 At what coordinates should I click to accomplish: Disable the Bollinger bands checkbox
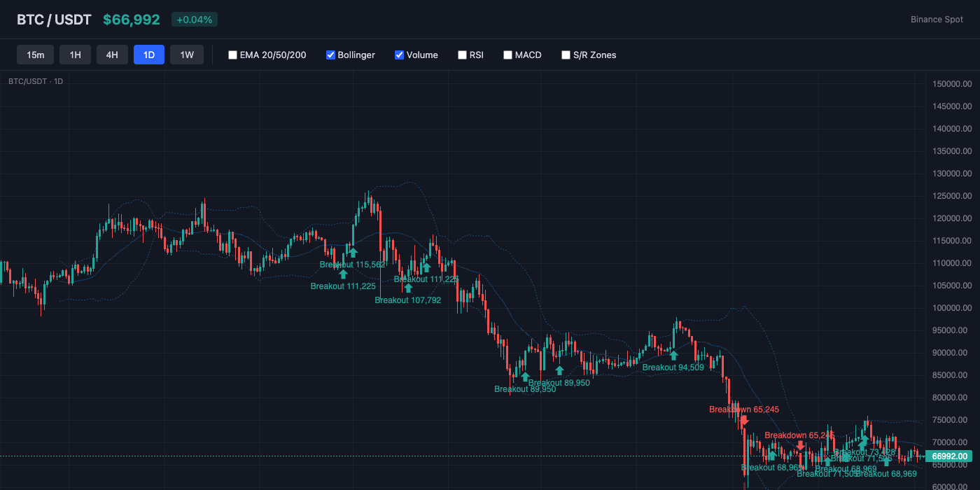tap(330, 55)
